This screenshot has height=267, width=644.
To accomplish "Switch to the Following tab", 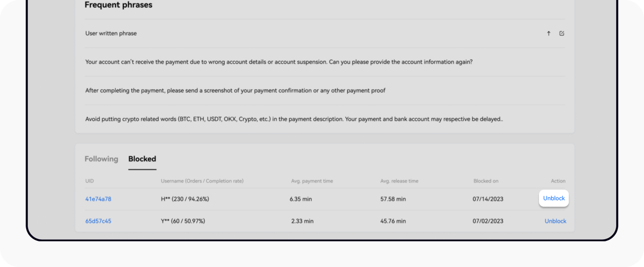I will tap(101, 159).
